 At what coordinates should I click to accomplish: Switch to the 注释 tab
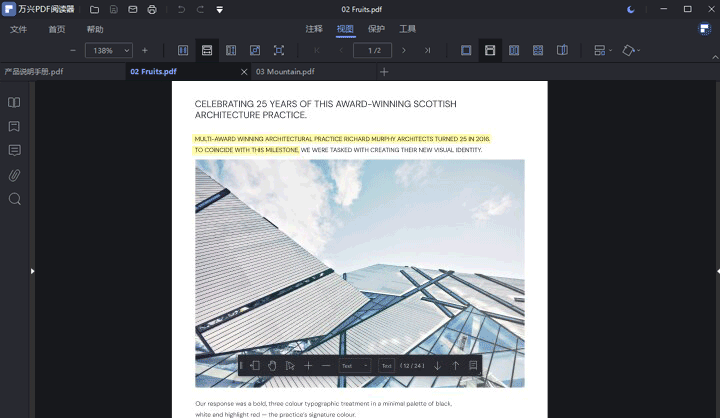[x=314, y=29]
